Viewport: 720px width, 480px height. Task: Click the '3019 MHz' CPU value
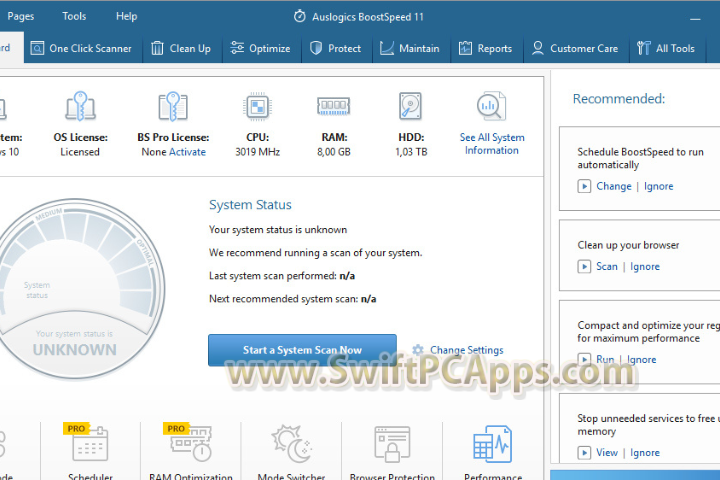[x=258, y=152]
